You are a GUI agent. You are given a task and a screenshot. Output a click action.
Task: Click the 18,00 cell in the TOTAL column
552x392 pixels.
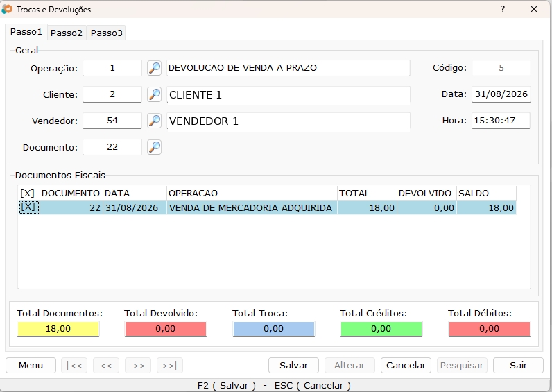[x=367, y=207]
